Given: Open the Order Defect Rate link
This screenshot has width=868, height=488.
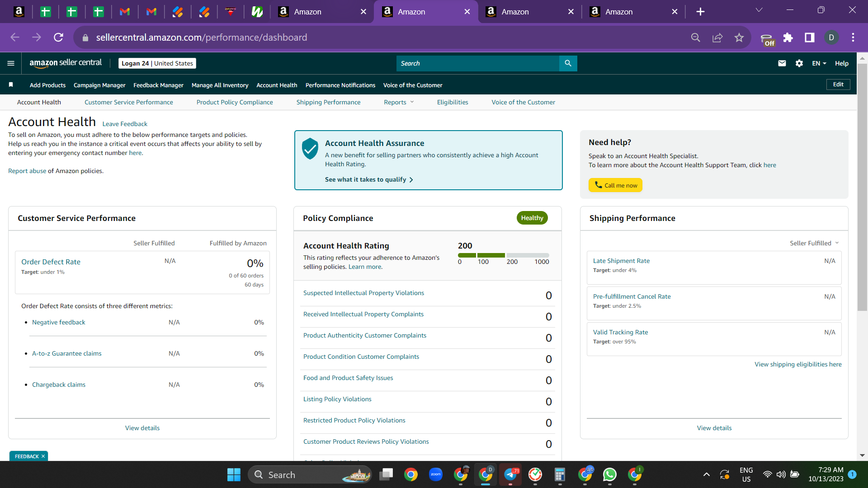Looking at the screenshot, I should point(51,262).
